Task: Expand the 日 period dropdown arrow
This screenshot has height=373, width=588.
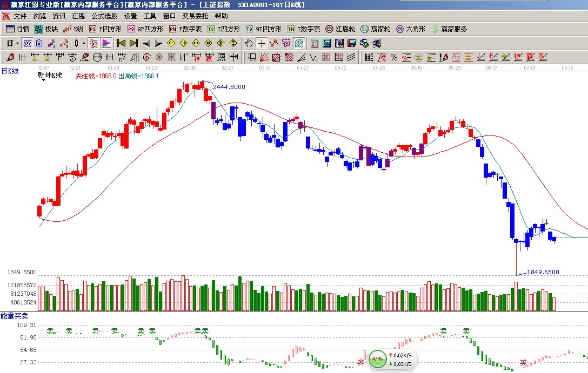Action: click(17, 43)
